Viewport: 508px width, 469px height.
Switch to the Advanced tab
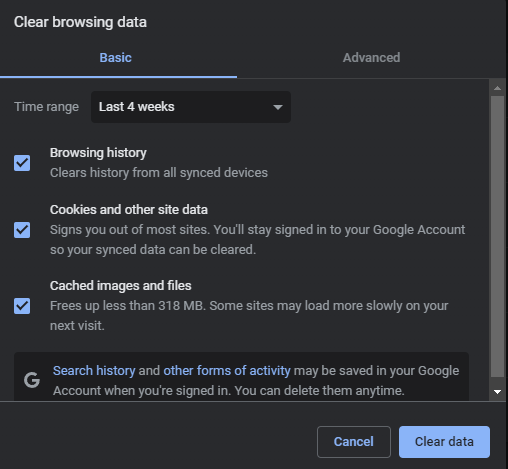pyautogui.click(x=371, y=58)
